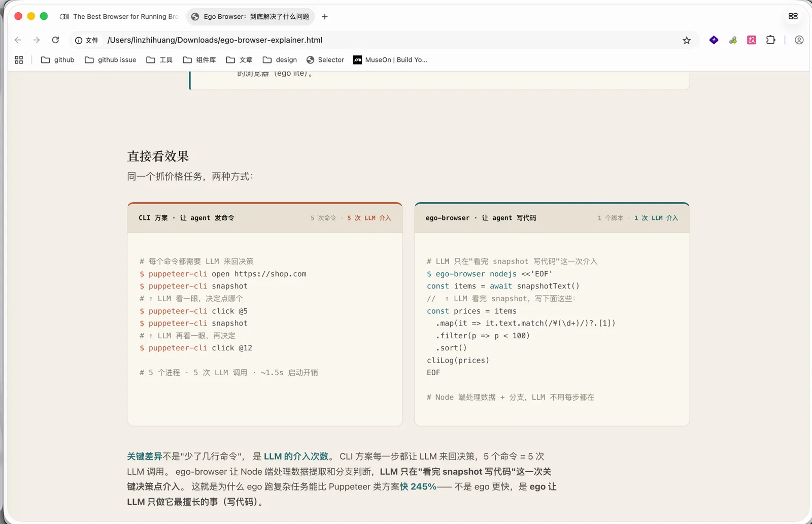
Task: Open the 工具 bookmark folder
Action: pos(159,60)
